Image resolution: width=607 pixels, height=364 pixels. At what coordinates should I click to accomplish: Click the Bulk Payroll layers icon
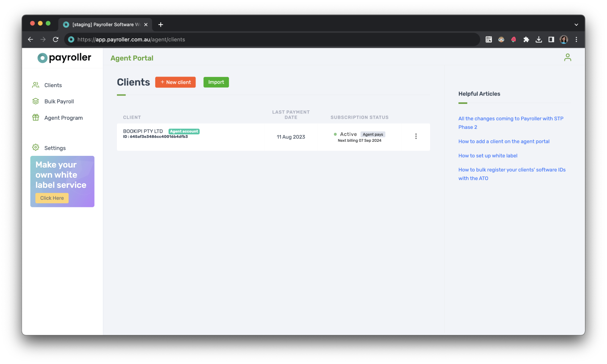36,101
